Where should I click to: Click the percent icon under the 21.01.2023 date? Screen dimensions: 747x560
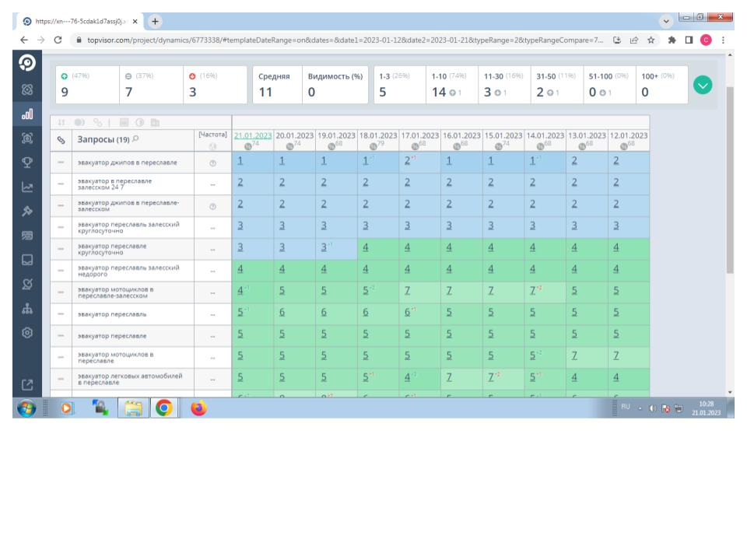point(248,146)
